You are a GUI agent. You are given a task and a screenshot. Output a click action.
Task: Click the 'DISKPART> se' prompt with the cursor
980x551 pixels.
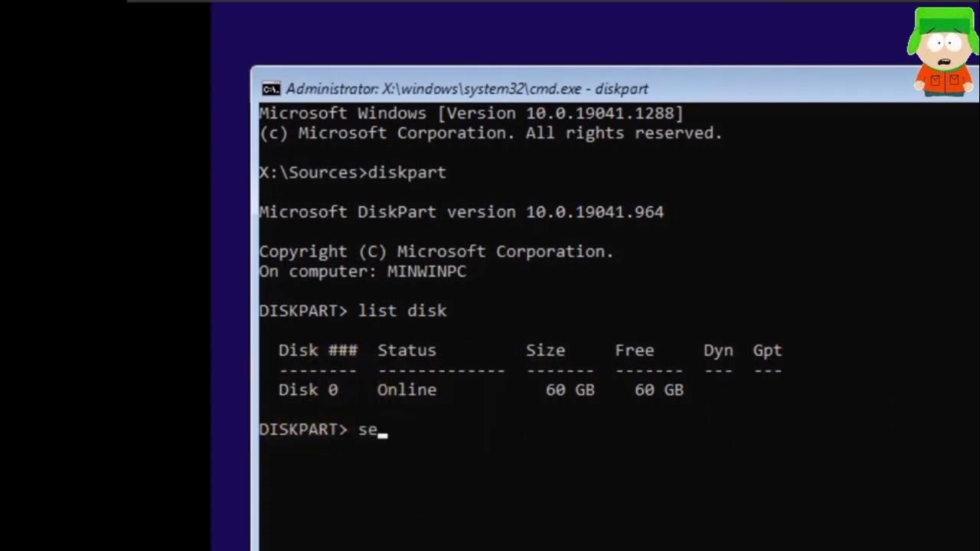click(323, 429)
